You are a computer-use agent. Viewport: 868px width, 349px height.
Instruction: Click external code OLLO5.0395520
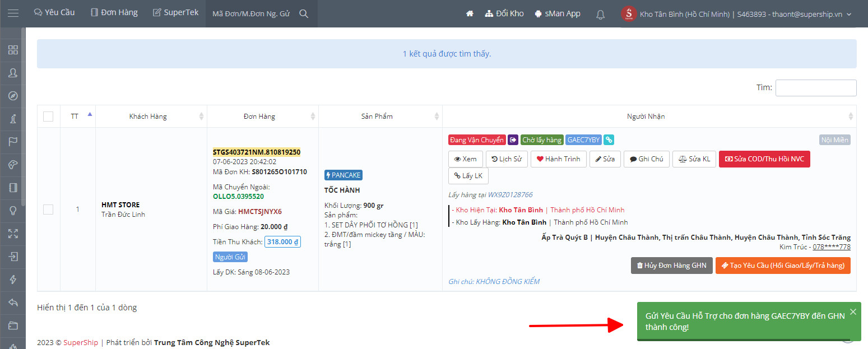coord(238,197)
